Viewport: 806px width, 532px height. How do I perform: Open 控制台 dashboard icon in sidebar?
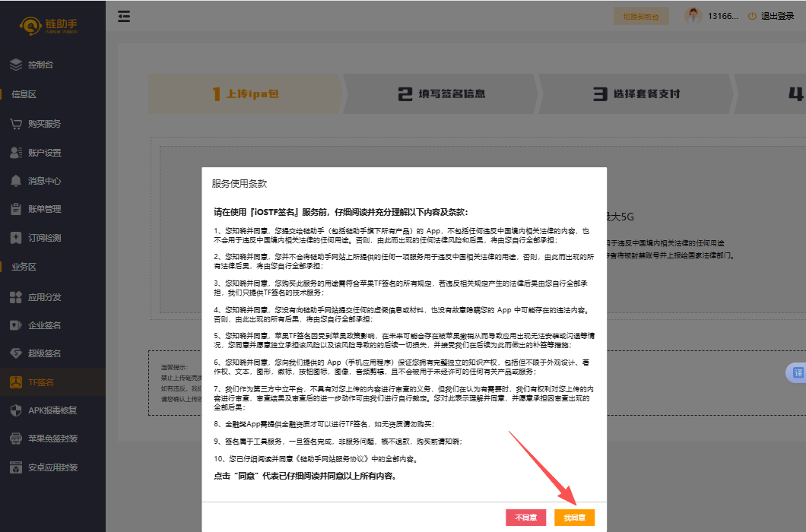[16, 65]
